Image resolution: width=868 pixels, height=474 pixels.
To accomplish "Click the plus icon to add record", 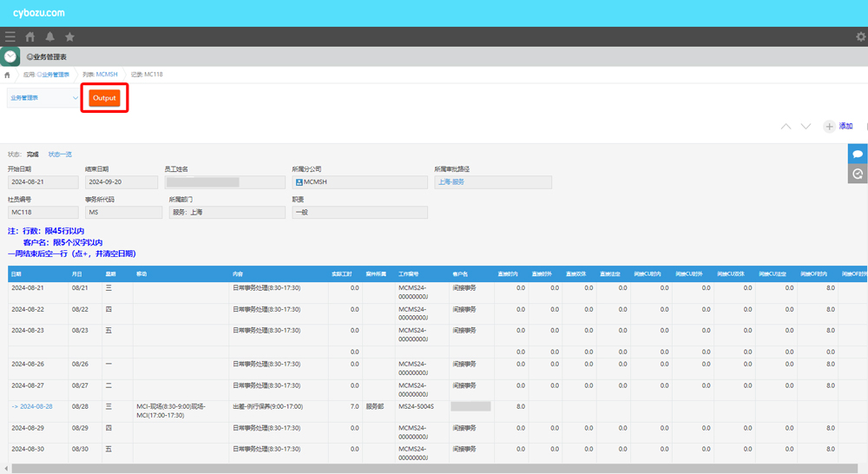I will (x=829, y=126).
